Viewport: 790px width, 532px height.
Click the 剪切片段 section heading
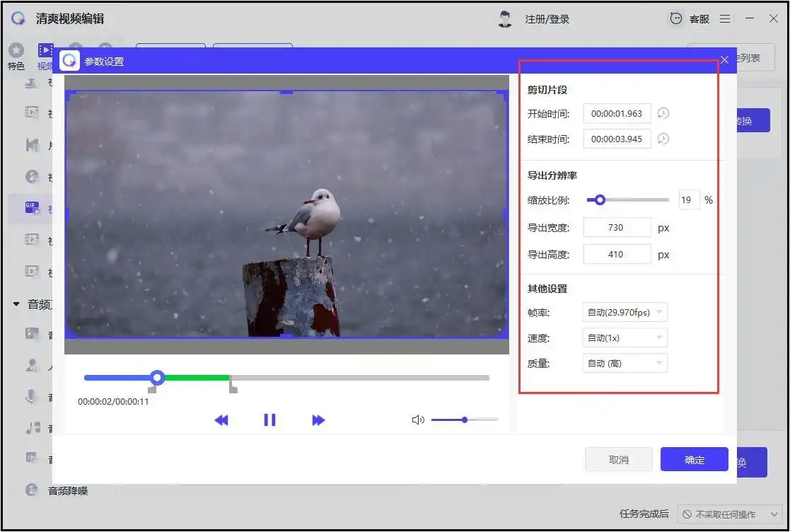tap(547, 90)
